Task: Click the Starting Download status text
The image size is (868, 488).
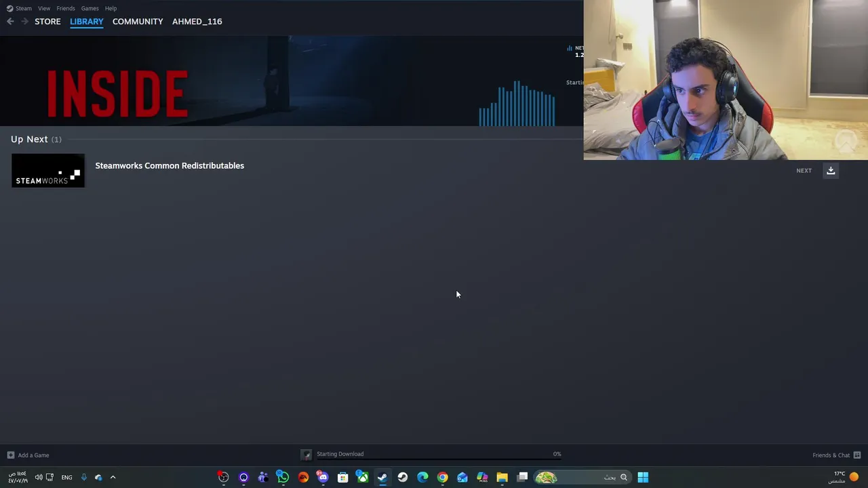Action: (x=340, y=454)
